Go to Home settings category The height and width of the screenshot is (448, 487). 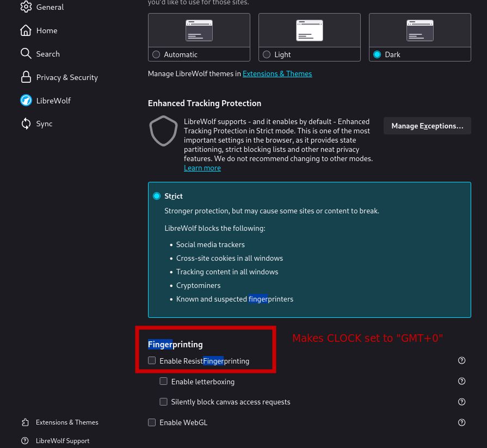[47, 30]
